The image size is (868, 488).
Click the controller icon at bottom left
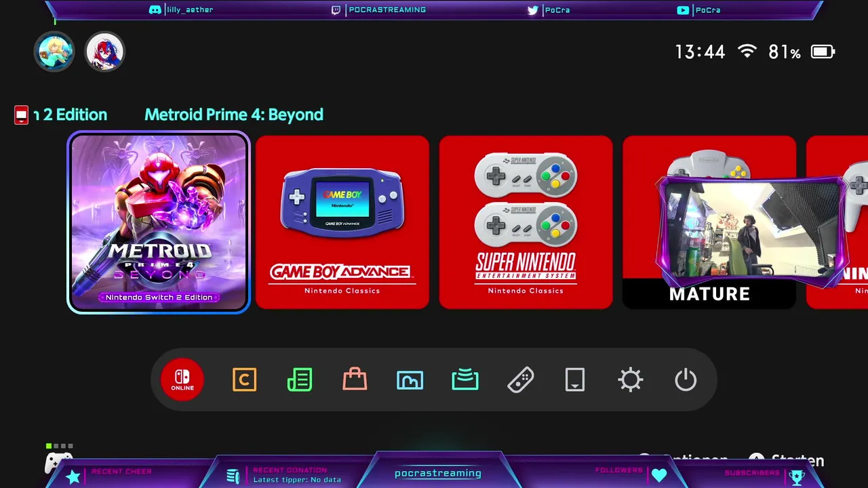click(x=59, y=462)
